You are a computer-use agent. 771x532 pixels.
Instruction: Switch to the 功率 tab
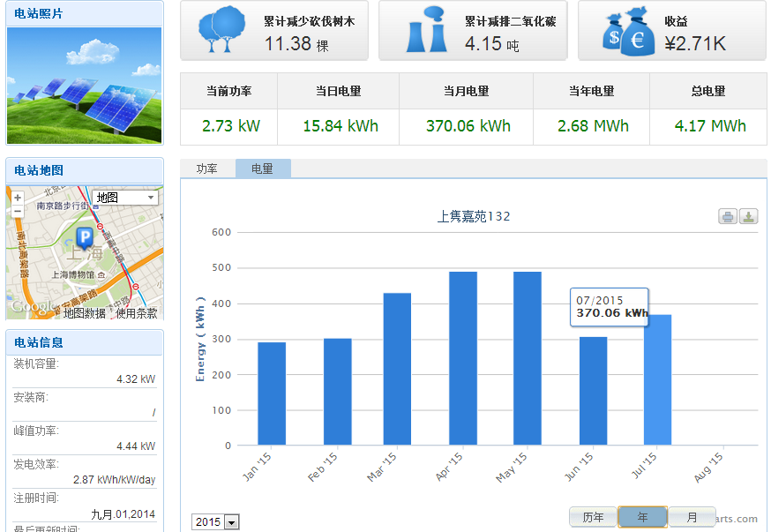(207, 169)
